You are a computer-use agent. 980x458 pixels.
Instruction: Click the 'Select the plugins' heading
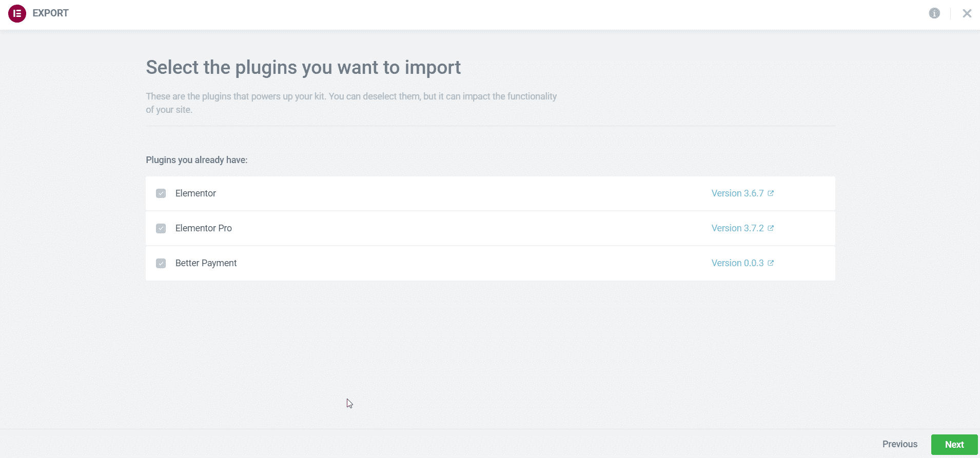[x=303, y=67]
